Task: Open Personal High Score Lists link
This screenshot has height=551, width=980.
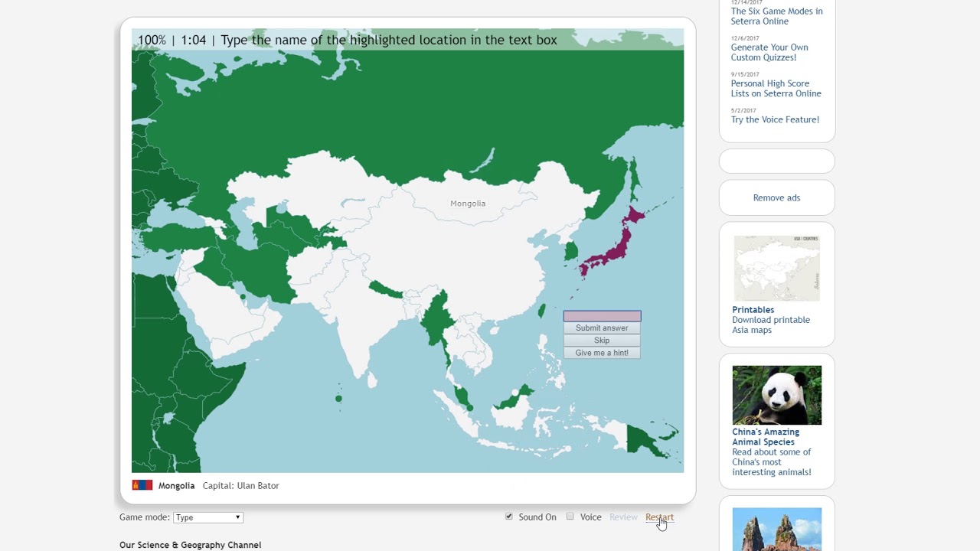Action: (x=776, y=88)
